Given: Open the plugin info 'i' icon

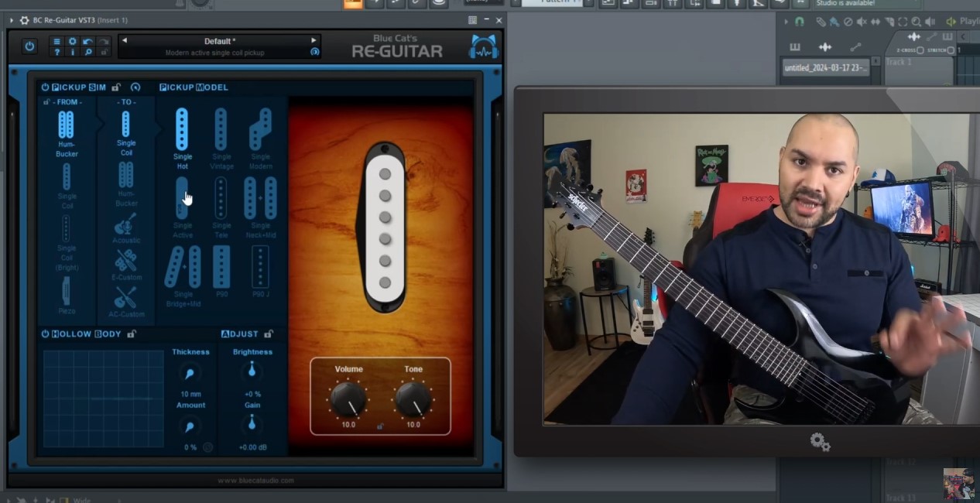Looking at the screenshot, I should 72,52.
